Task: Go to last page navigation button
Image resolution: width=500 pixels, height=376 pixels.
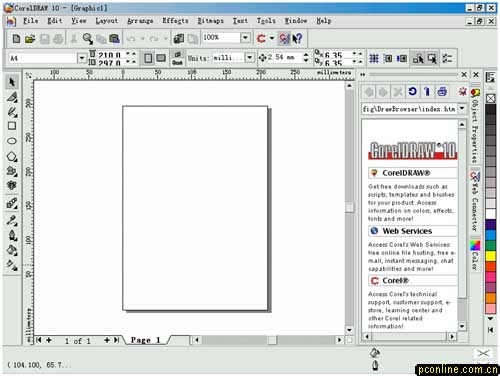Action: (x=116, y=340)
